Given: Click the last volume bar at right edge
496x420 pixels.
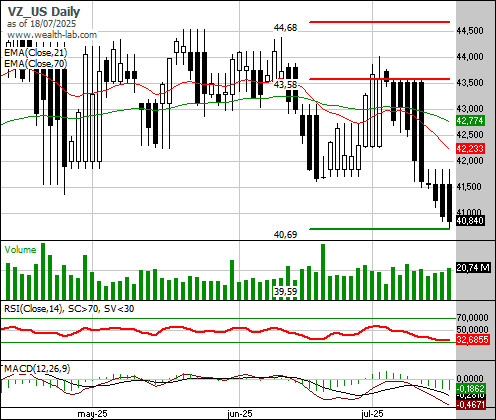Looking at the screenshot, I should pos(449,284).
